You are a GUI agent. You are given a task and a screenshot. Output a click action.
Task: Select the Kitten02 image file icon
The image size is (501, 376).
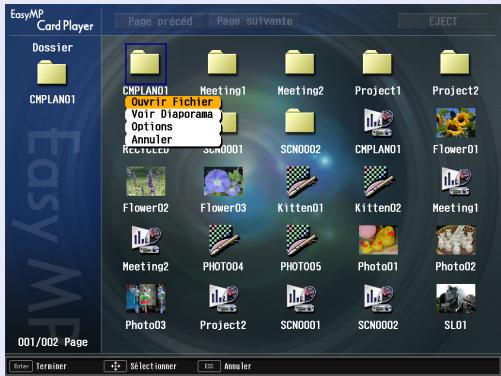pyautogui.click(x=378, y=181)
